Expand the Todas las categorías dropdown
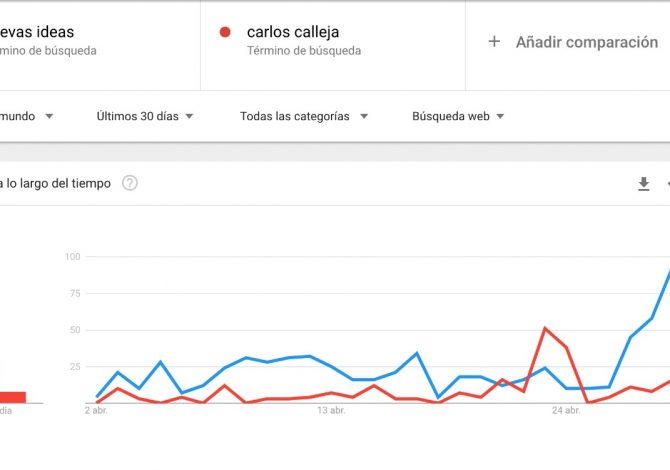Viewport: 670px width, 470px height. tap(304, 116)
